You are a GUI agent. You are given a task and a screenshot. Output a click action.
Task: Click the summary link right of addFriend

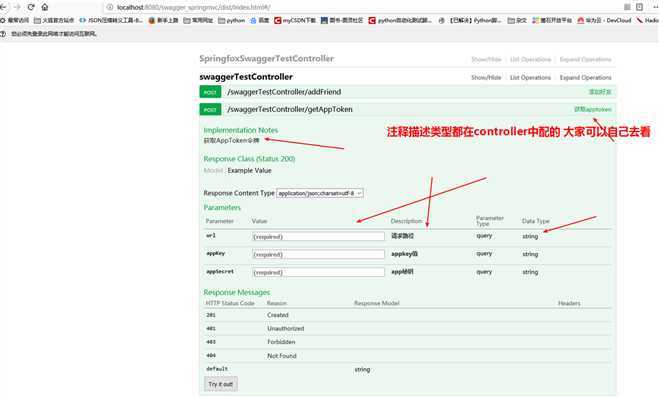pos(600,92)
